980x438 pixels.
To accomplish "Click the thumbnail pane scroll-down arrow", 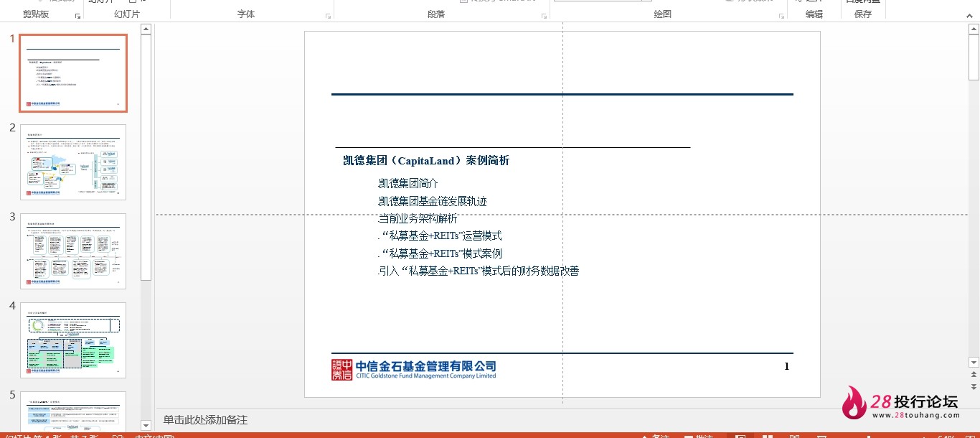I will click(x=146, y=426).
